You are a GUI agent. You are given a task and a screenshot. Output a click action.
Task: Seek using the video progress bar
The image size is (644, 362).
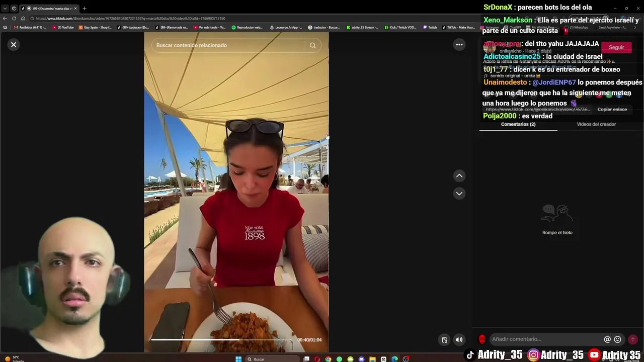(x=221, y=339)
